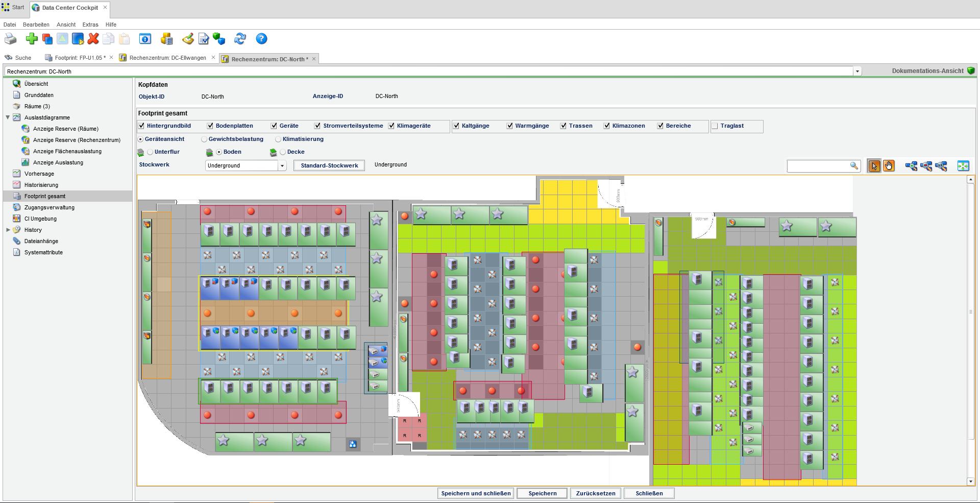This screenshot has width=980, height=503.
Task: Uncheck the Hintergrundbild checkbox
Action: [142, 126]
